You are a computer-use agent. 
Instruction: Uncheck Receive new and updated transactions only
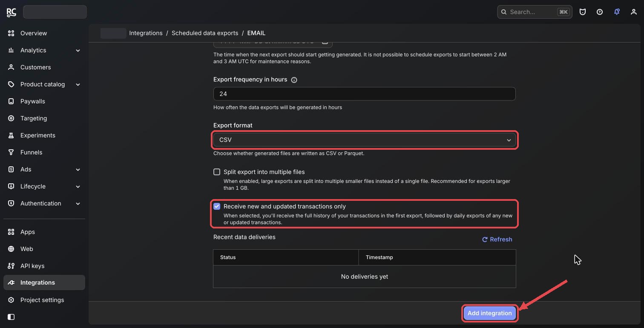point(217,206)
